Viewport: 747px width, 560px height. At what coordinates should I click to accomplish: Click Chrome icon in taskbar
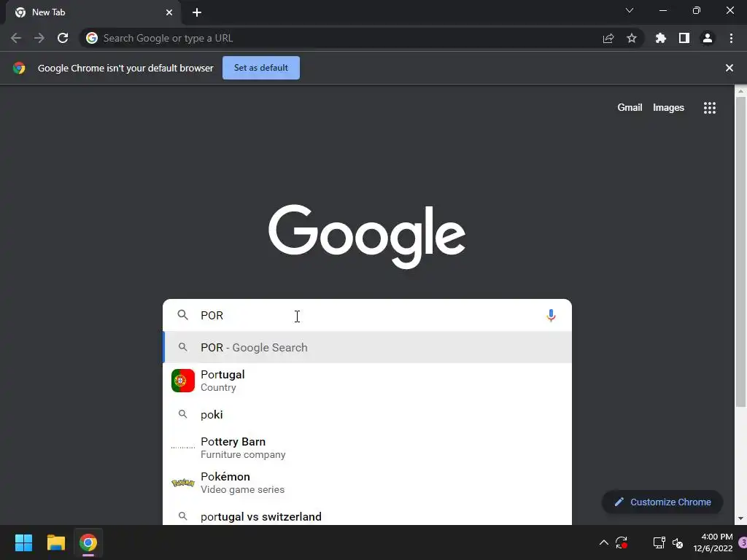tap(88, 542)
